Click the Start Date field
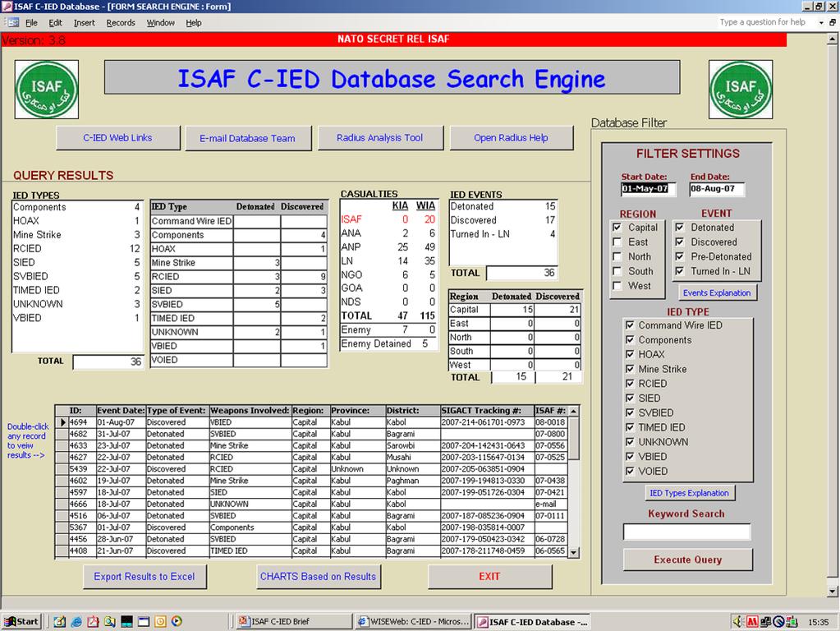The width and height of the screenshot is (840, 631). pyautogui.click(x=648, y=189)
